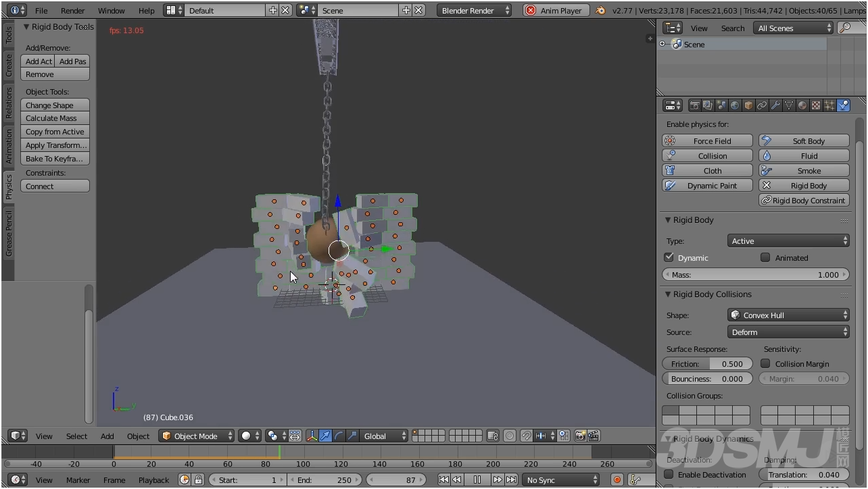Image resolution: width=868 pixels, height=489 pixels.
Task: Click the OpenGL render image camera icon
Action: 580,436
